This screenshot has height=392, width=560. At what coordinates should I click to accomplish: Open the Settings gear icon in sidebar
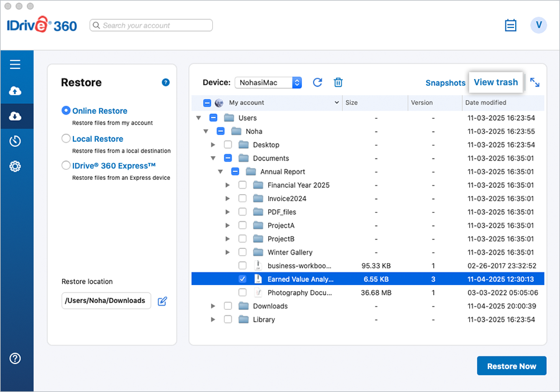pos(16,166)
